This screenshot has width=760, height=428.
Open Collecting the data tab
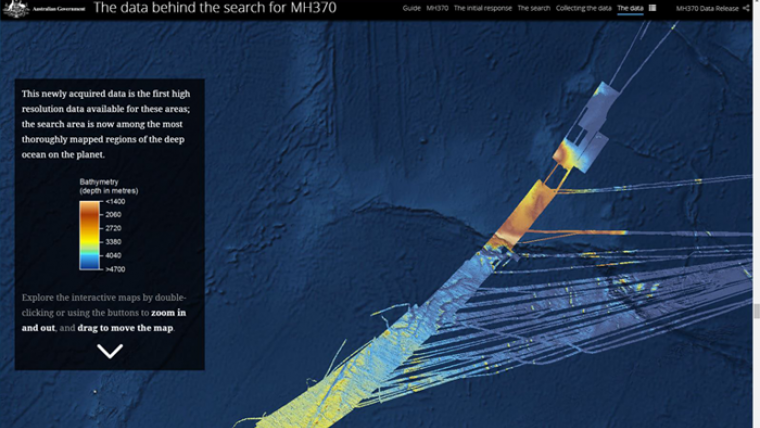(x=584, y=8)
